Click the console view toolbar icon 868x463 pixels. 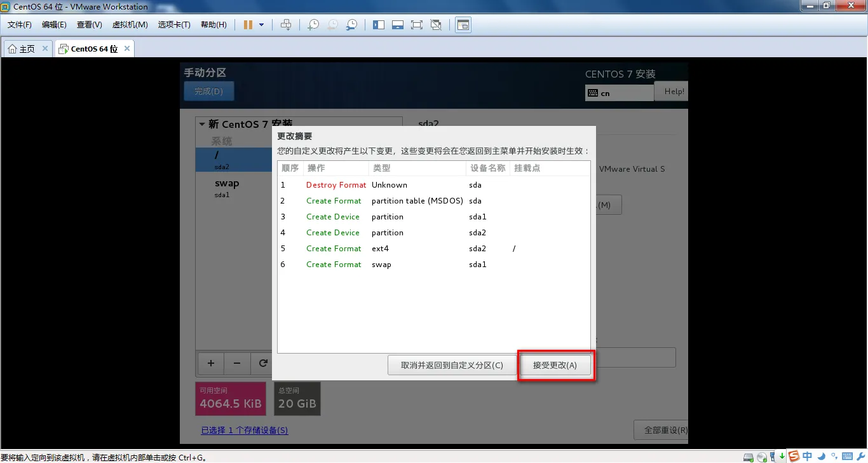click(x=463, y=25)
